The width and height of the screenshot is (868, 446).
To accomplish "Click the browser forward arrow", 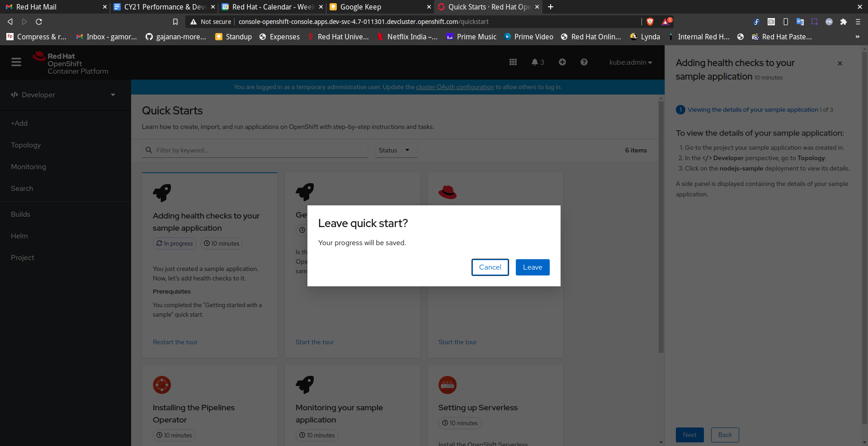I will [x=24, y=22].
